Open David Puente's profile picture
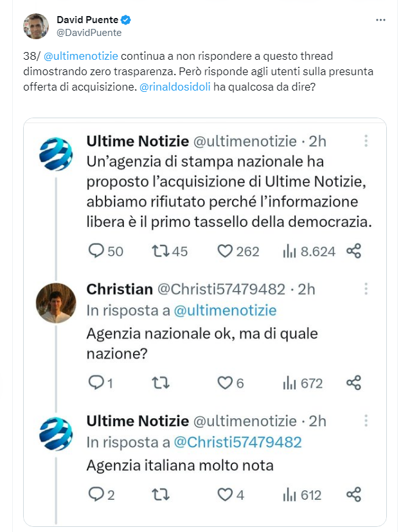 (36, 26)
